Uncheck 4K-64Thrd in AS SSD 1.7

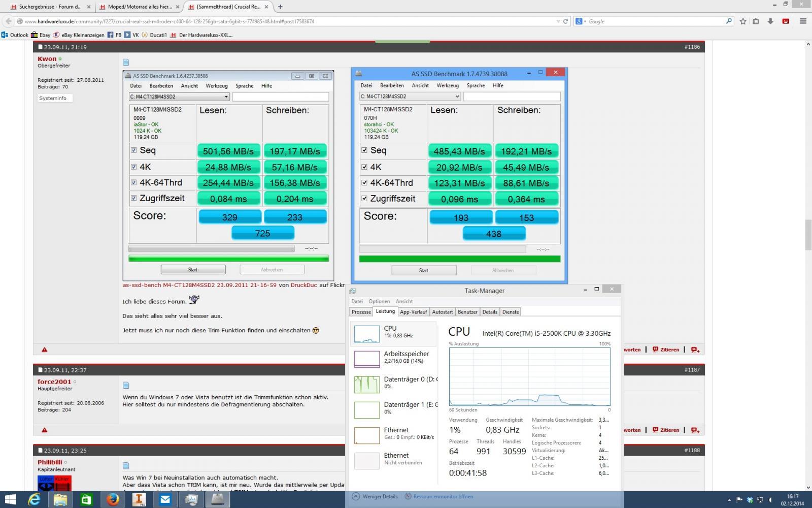pos(364,182)
